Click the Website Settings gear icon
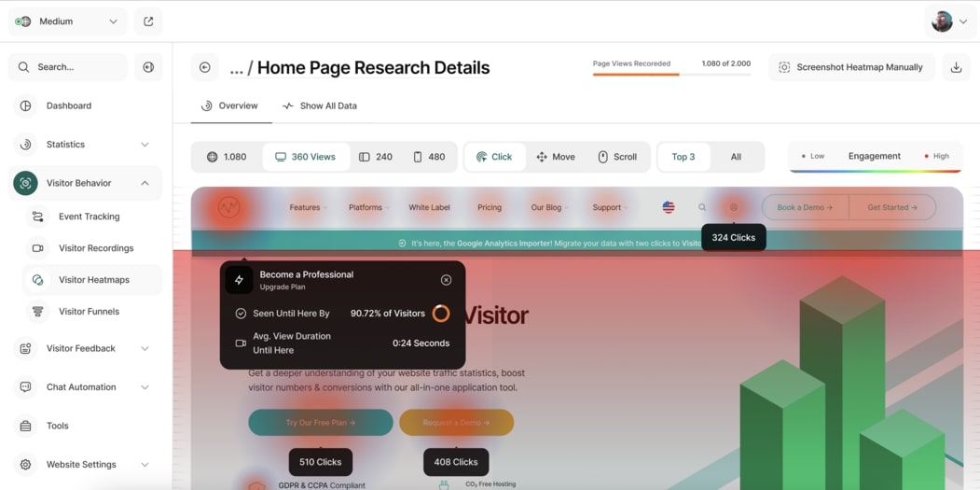Viewport: 980px width, 490px height. 25,465
